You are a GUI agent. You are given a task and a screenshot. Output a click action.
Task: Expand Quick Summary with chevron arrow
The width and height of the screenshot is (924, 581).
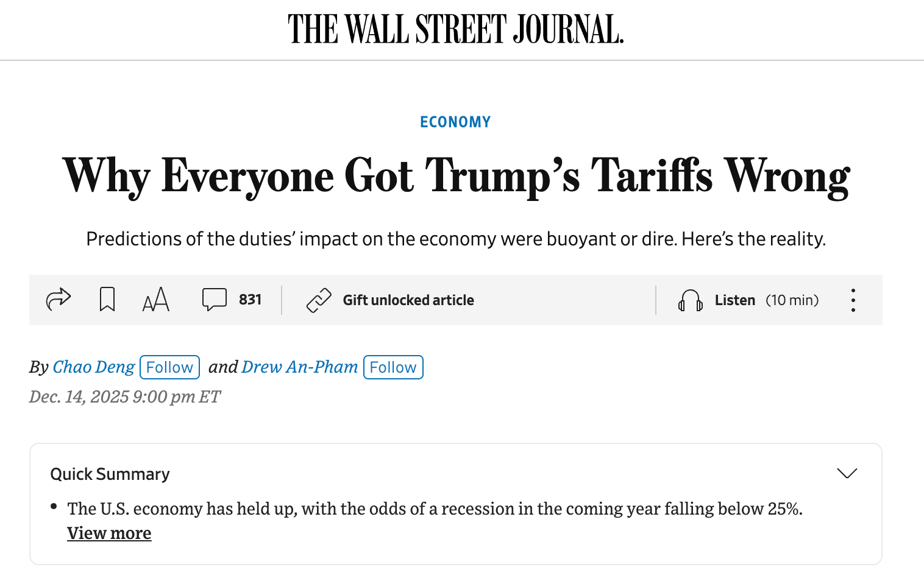coord(847,473)
